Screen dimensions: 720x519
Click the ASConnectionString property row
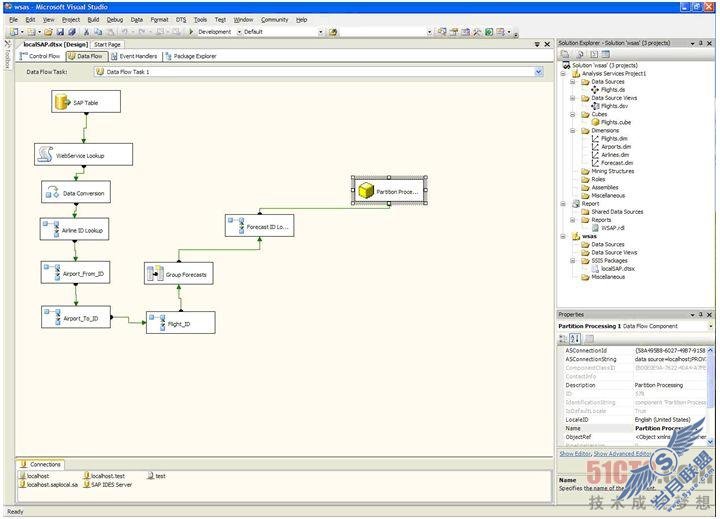tap(635, 359)
